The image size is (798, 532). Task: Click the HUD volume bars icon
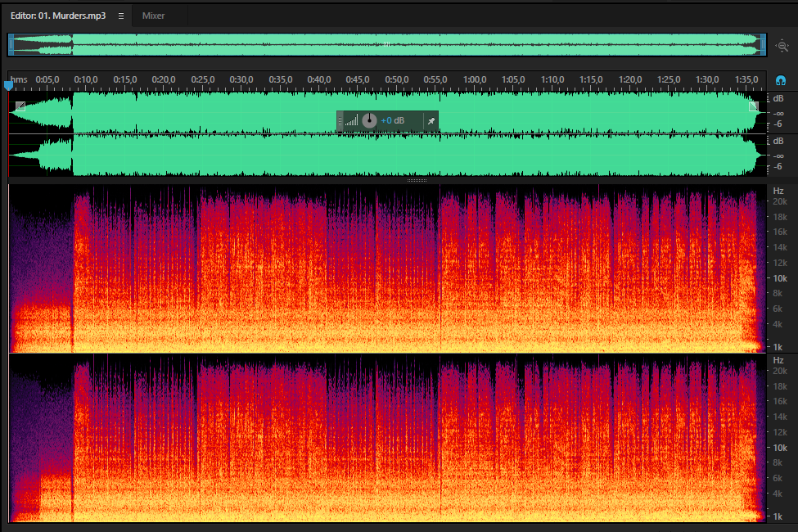coord(351,120)
